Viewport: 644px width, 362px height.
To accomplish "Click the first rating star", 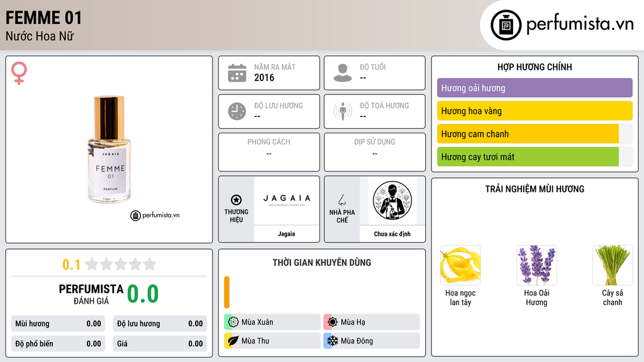I will click(x=92, y=264).
